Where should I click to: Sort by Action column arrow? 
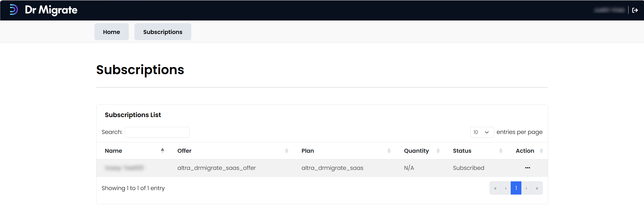541,151
